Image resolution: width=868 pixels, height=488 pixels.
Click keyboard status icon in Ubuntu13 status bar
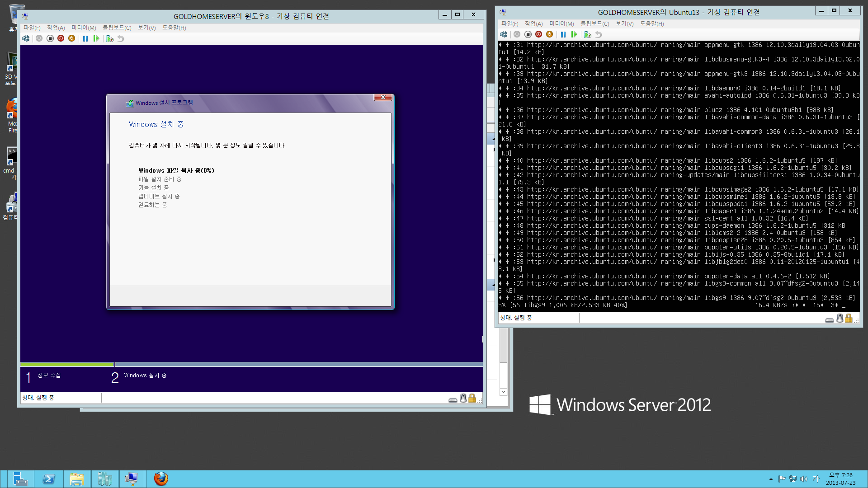(x=829, y=320)
